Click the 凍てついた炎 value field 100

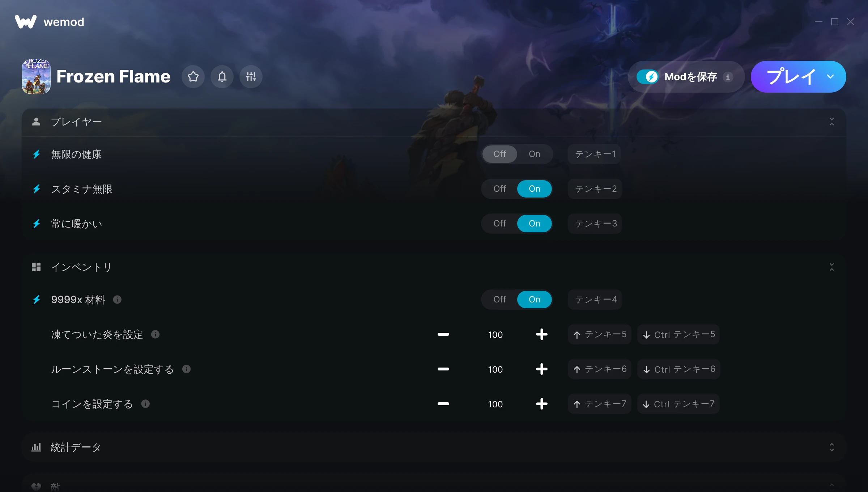(x=495, y=334)
